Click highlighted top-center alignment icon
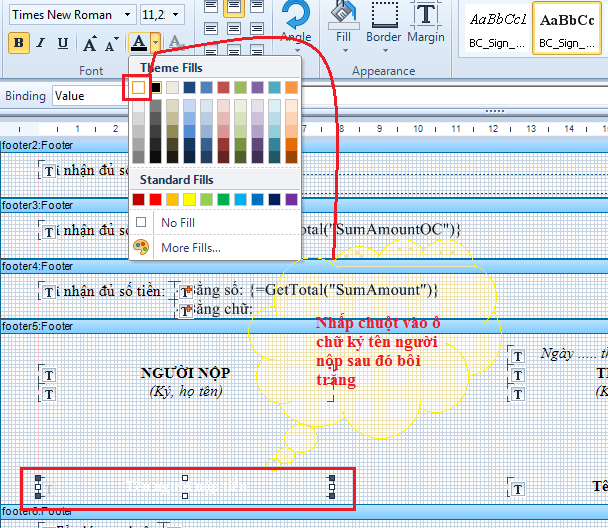This screenshot has height=528, width=608. pyautogui.click(x=234, y=7)
